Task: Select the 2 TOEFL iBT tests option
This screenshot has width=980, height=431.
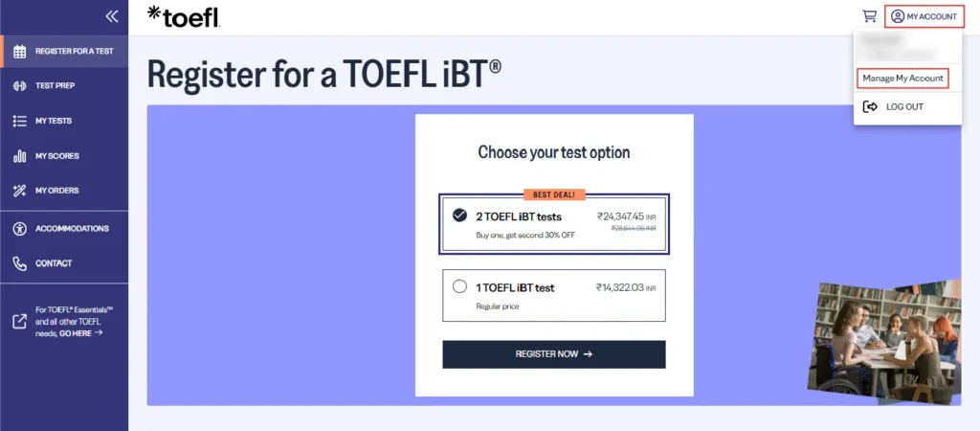Action: click(x=459, y=215)
